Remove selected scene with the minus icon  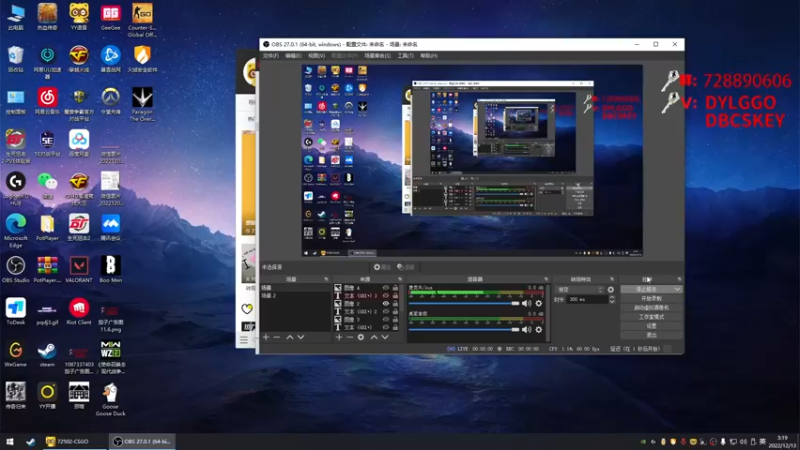click(x=277, y=337)
